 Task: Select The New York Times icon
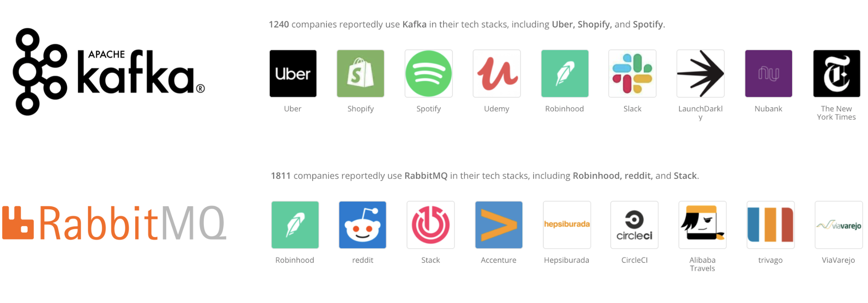836,73
